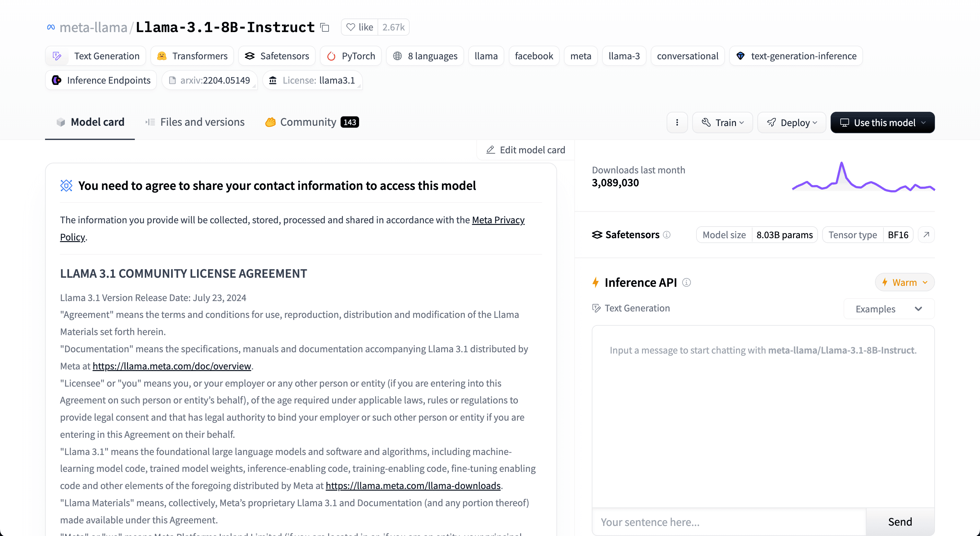Toggle the Warm status selector
This screenshot has width=980, height=536.
click(904, 282)
